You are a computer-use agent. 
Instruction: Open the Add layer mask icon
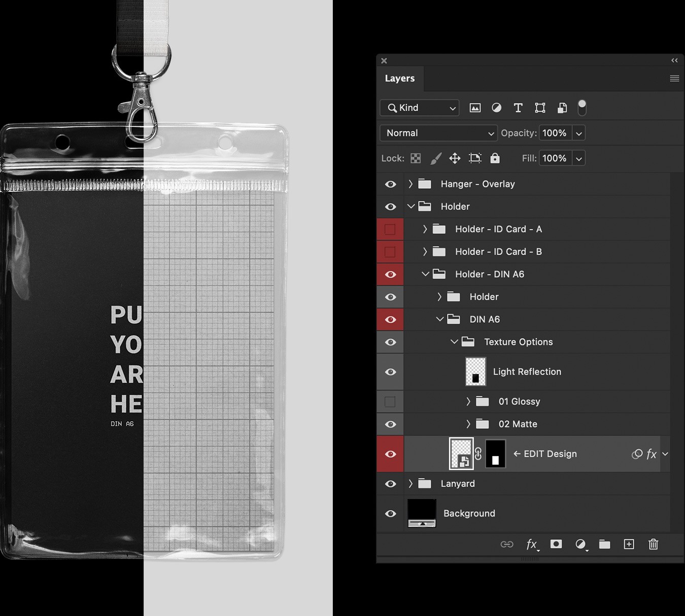(556, 544)
